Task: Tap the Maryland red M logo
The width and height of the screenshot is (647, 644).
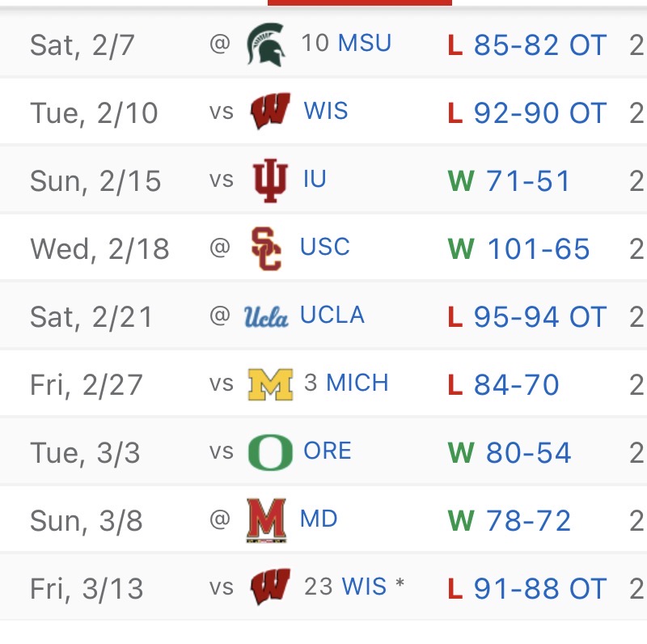Action: click(x=267, y=520)
